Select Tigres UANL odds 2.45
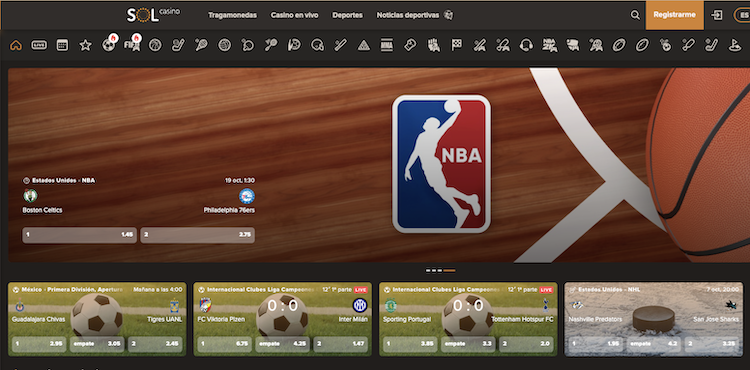Screen dimensions: 750x370 coord(155,344)
